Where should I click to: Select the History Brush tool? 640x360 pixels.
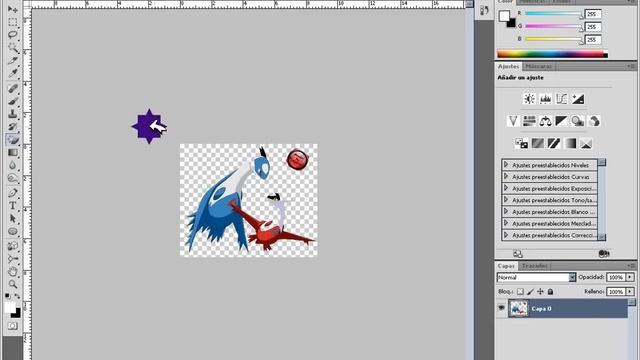tap(13, 127)
